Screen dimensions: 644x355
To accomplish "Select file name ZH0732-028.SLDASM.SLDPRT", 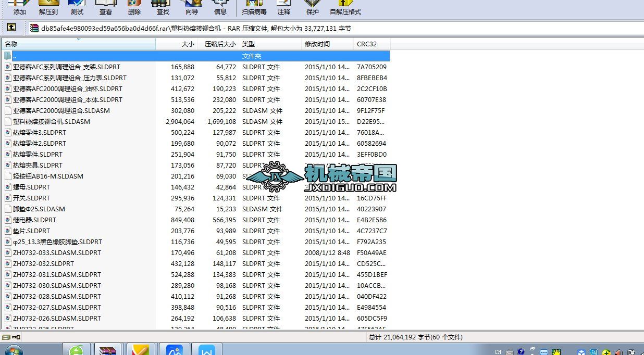I will pyautogui.click(x=57, y=296).
